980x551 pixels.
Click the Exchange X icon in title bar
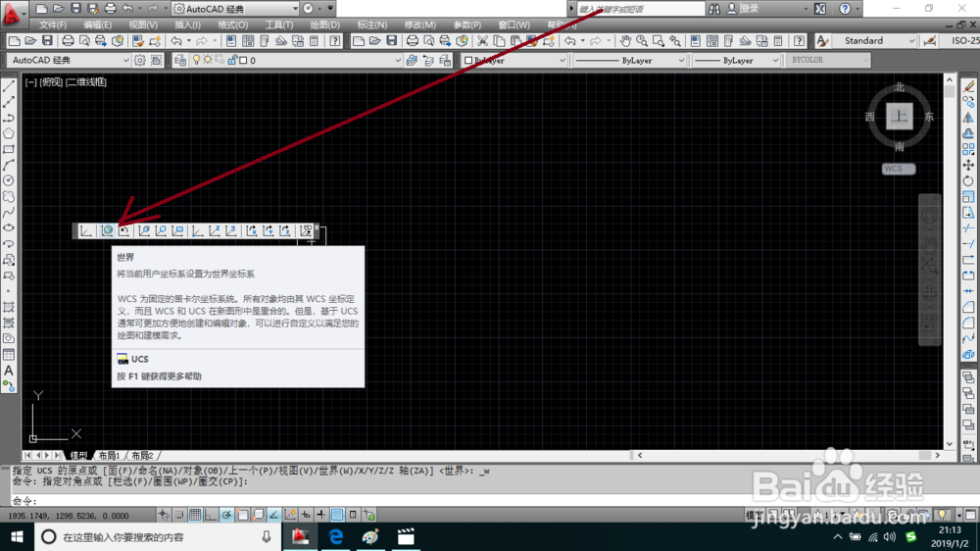(x=820, y=9)
